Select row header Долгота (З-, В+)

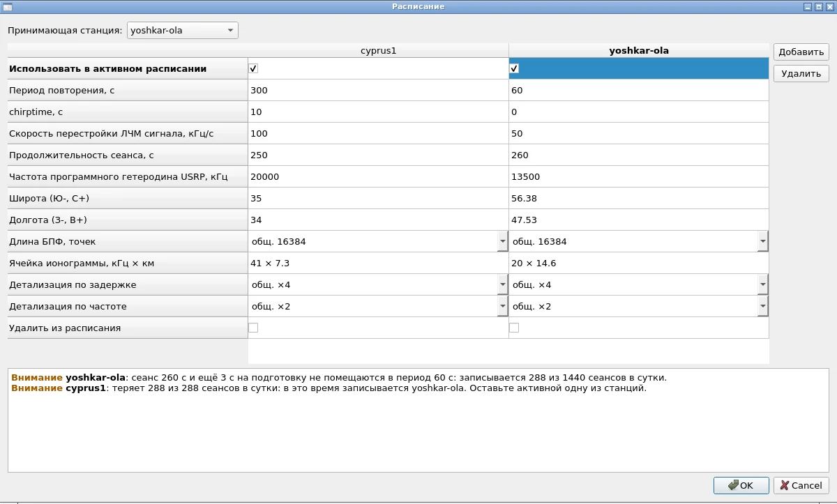click(128, 220)
